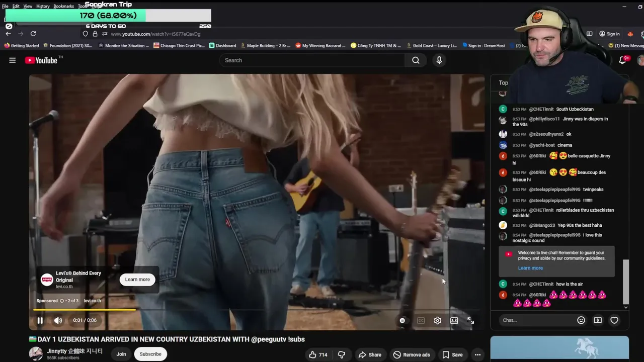Open the Top chat mode dropdown
Screen dimensions: 644x362
click(x=504, y=82)
